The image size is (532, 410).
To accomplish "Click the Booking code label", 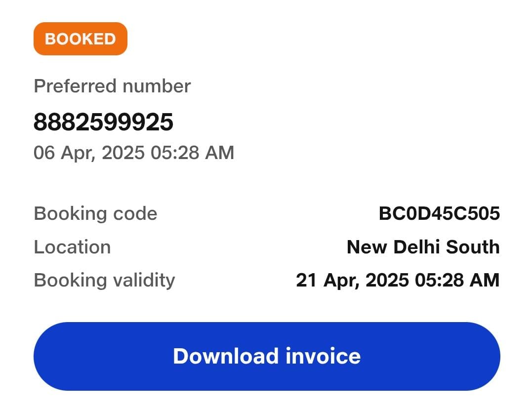I will point(95,213).
